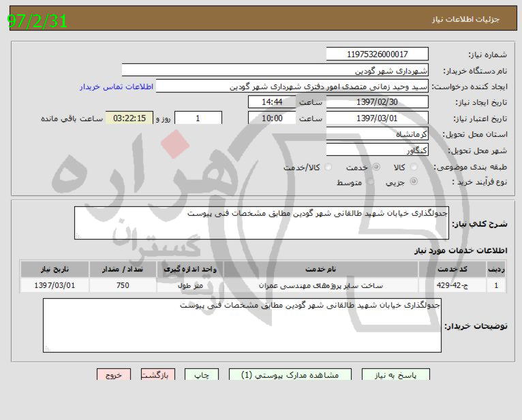Click the ساعت باقی مانده label
The width and height of the screenshot is (522, 420).
[x=72, y=118]
